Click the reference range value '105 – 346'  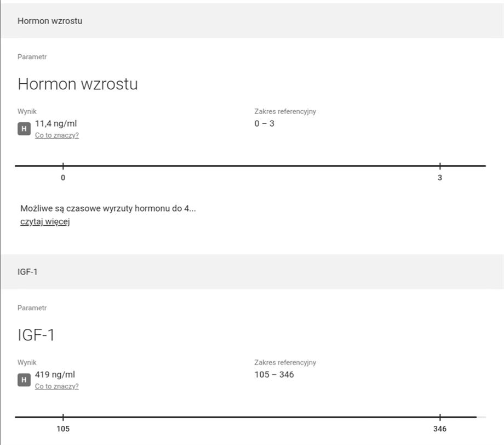coord(274,375)
